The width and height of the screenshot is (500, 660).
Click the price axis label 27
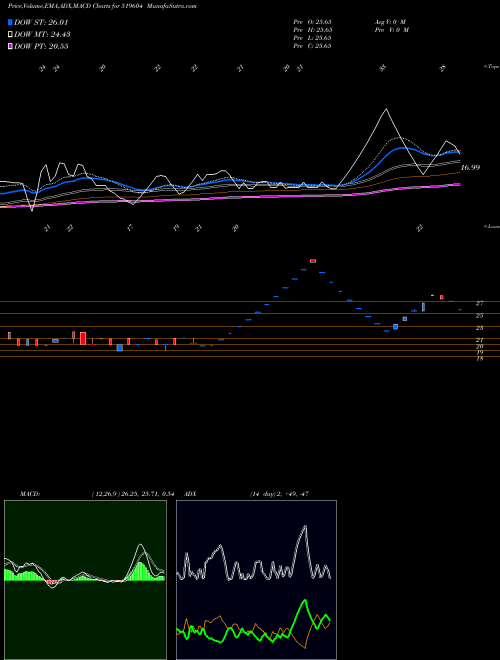pos(479,303)
